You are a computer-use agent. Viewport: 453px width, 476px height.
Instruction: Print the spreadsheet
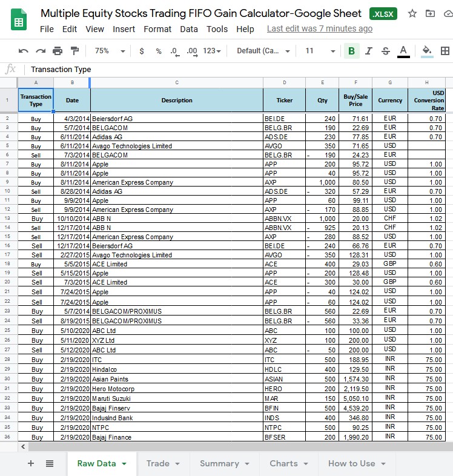pos(58,51)
